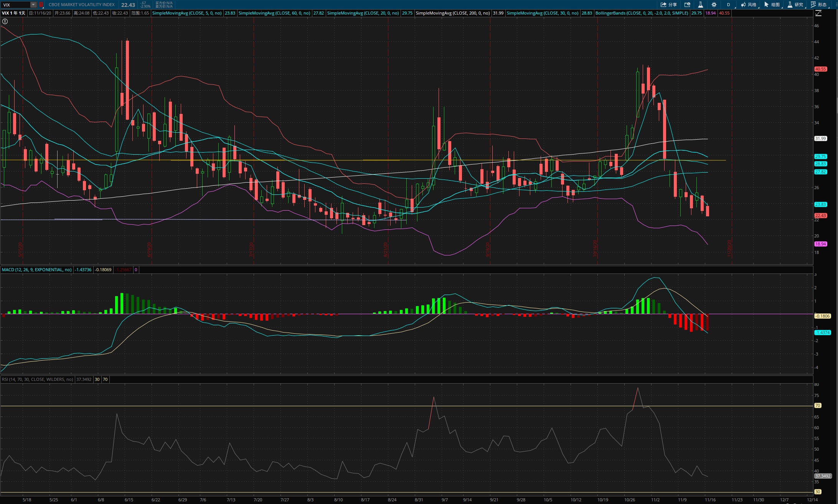
Task: Click the Share (分享) button
Action: (669, 5)
